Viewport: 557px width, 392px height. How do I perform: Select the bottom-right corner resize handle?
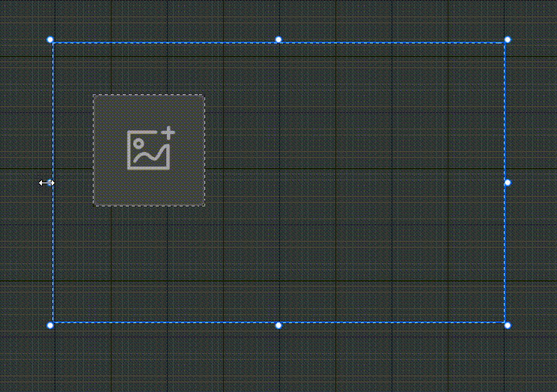pos(508,325)
